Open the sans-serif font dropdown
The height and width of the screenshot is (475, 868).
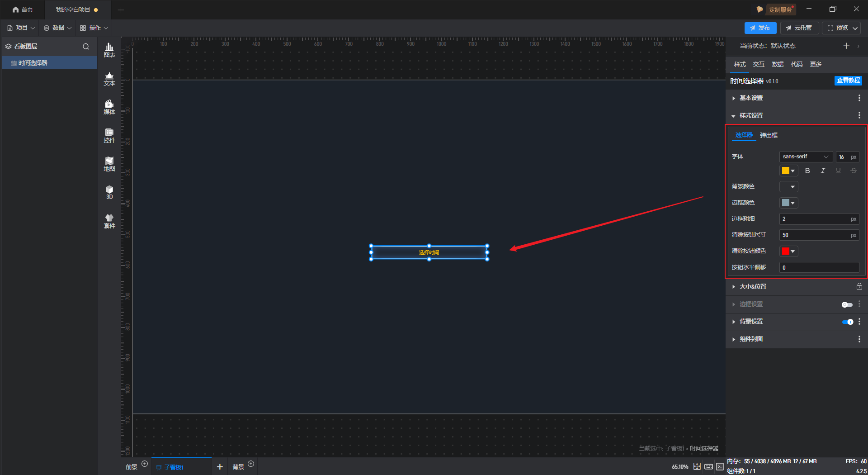click(x=806, y=157)
